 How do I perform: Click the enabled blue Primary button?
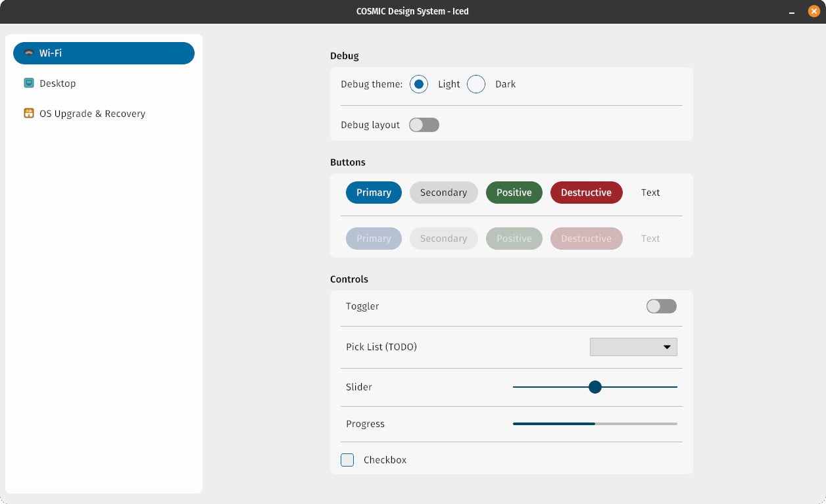click(374, 193)
